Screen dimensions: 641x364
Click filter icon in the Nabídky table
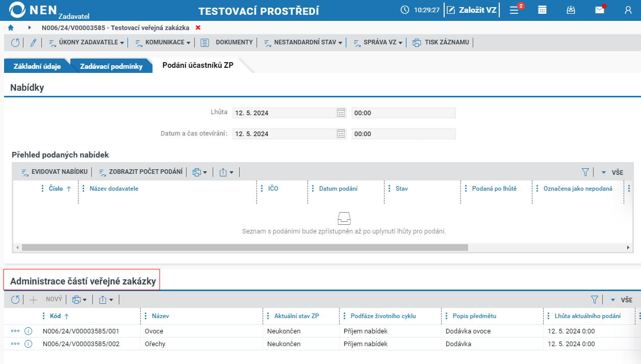pyautogui.click(x=585, y=172)
